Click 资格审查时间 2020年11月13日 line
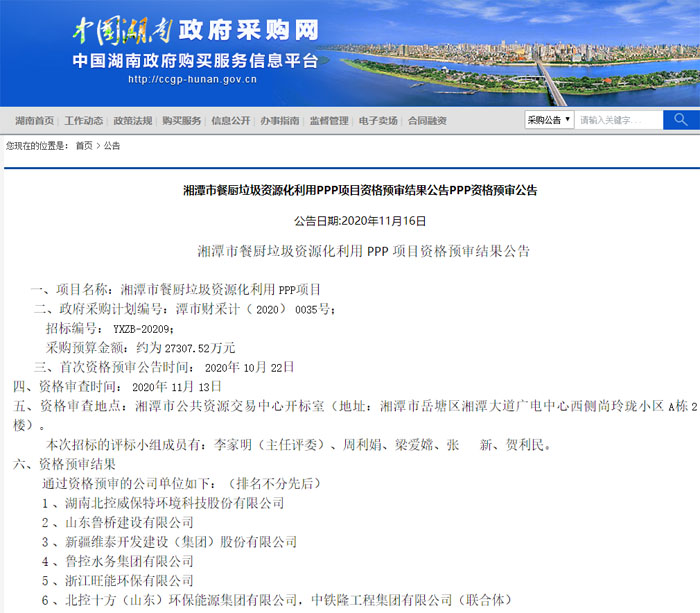Viewport: 700px width, 613px height. 117,387
